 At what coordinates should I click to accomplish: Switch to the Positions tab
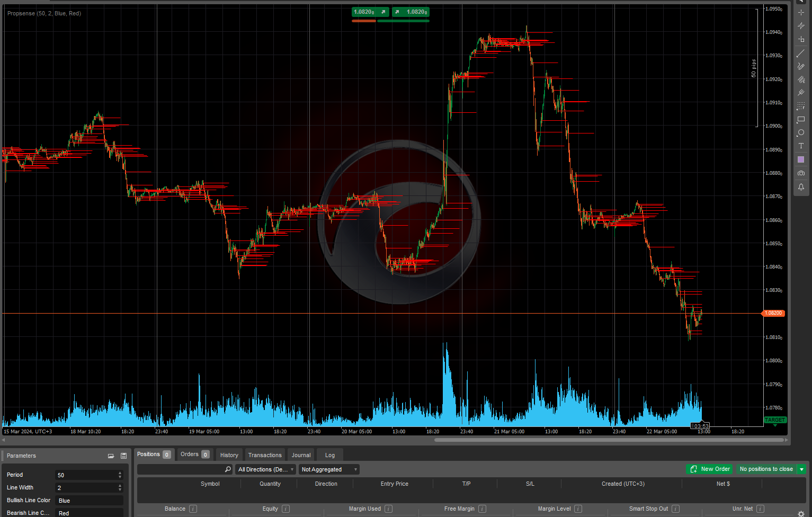[x=154, y=454]
